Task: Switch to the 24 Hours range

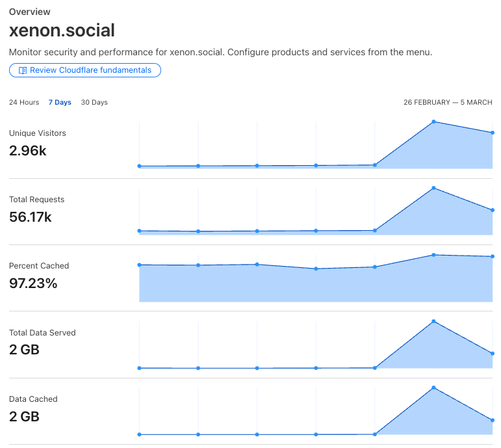Action: [24, 102]
